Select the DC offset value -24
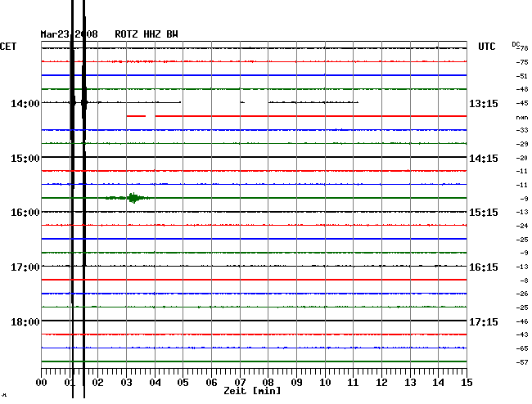Image resolution: width=532 pixels, height=404 pixels. coord(522,226)
